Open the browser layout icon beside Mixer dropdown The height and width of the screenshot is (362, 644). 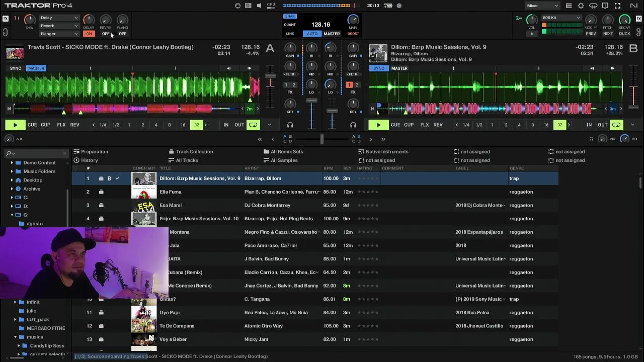569,6
